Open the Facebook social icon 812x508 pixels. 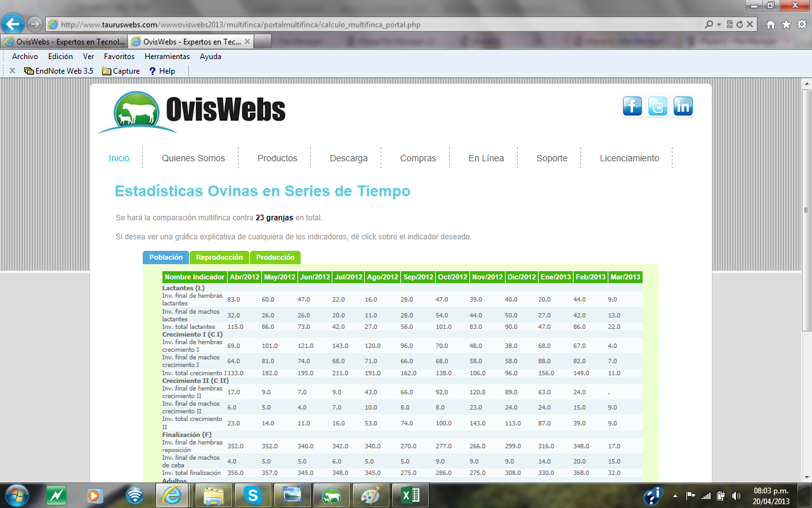click(632, 107)
